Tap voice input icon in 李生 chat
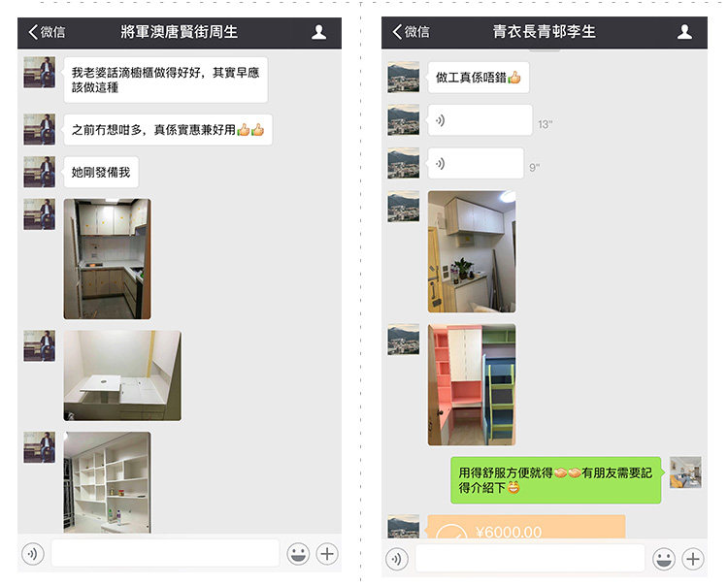 tap(397, 559)
